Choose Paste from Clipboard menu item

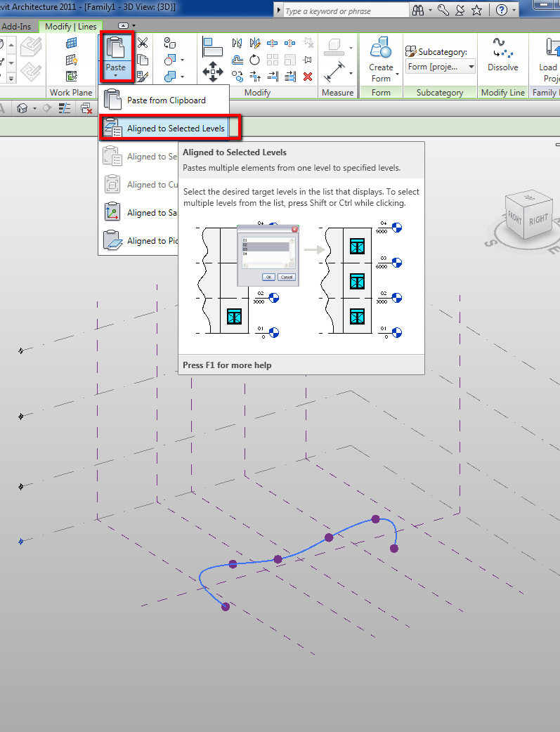pyautogui.click(x=164, y=100)
